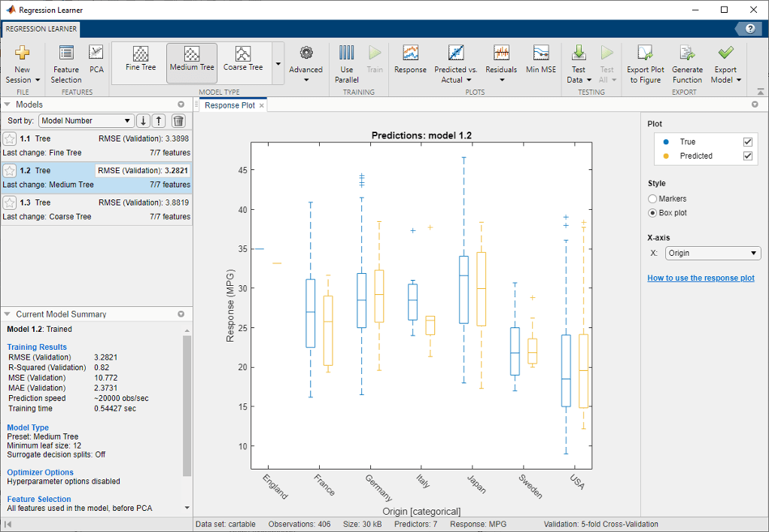Click the Train button
769x532 pixels.
[375, 59]
